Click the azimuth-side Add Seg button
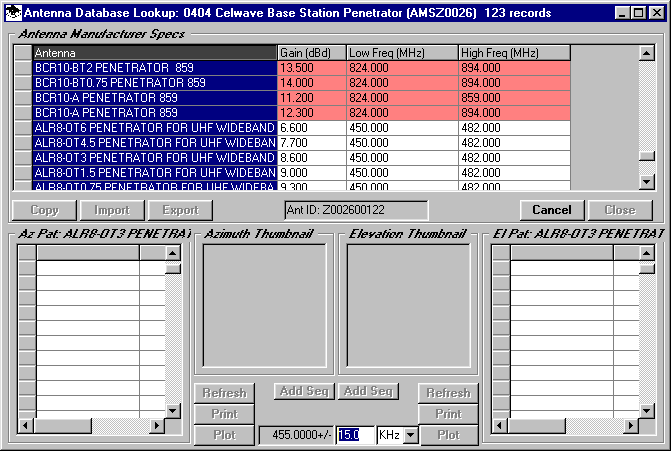The image size is (671, 451). (304, 391)
